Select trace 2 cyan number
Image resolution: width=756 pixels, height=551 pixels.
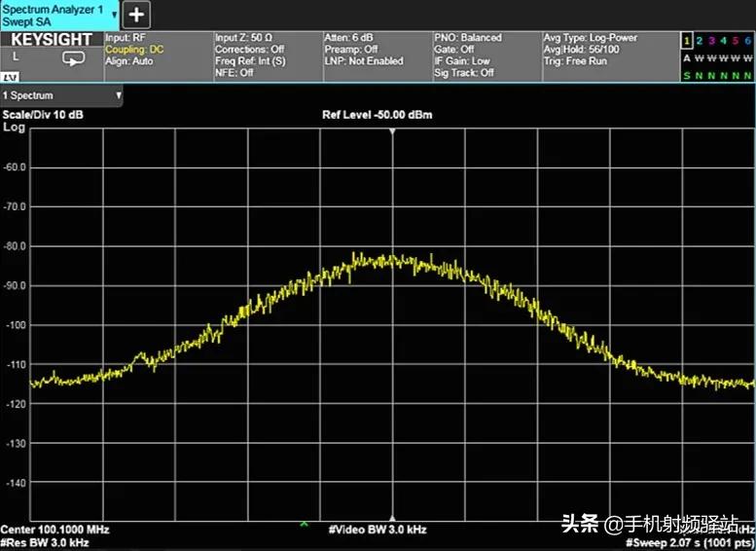pyautogui.click(x=699, y=40)
